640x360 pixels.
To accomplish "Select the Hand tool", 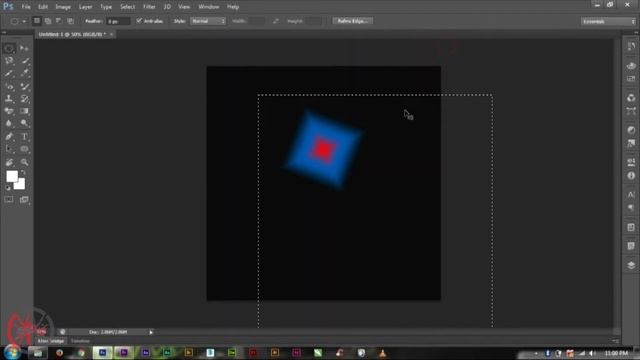I will point(9,162).
